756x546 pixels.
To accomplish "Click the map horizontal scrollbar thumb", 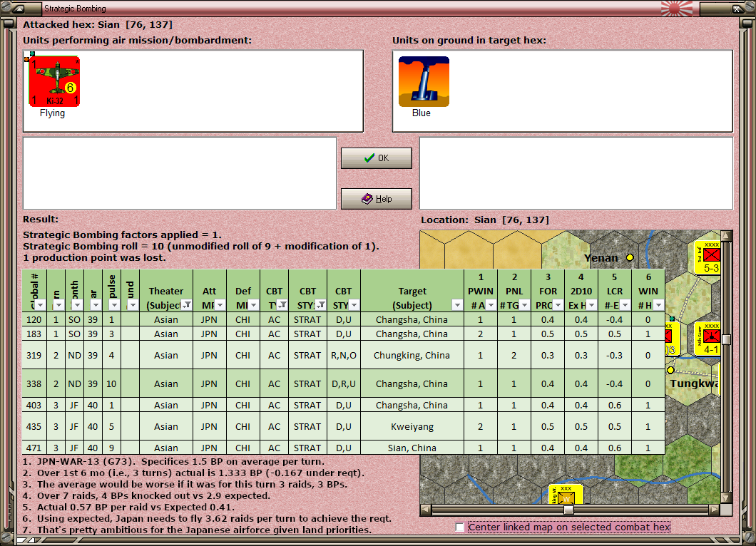I will [569, 510].
